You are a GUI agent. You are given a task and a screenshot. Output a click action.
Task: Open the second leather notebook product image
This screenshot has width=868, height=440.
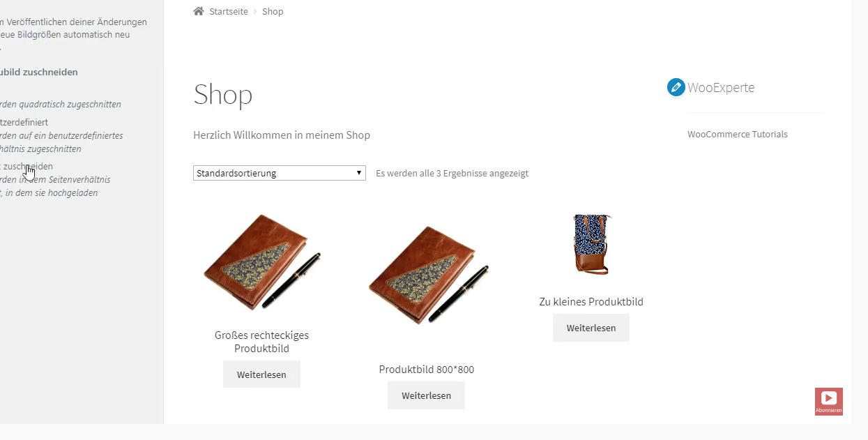coord(427,274)
